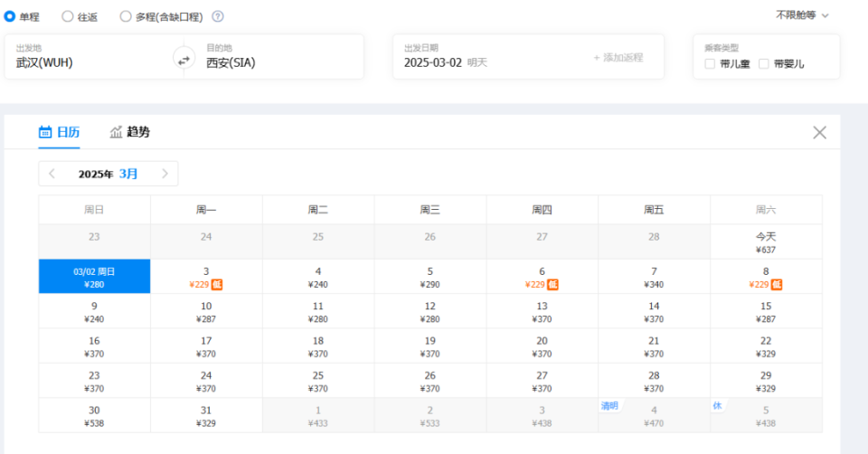Go to next month arrow
The image size is (868, 454).
tap(165, 174)
